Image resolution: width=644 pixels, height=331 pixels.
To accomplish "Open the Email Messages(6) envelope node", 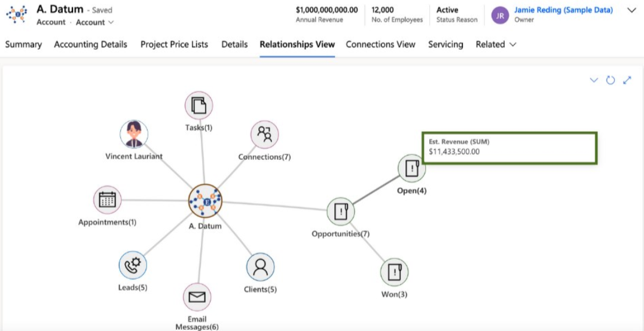I will (x=197, y=297).
